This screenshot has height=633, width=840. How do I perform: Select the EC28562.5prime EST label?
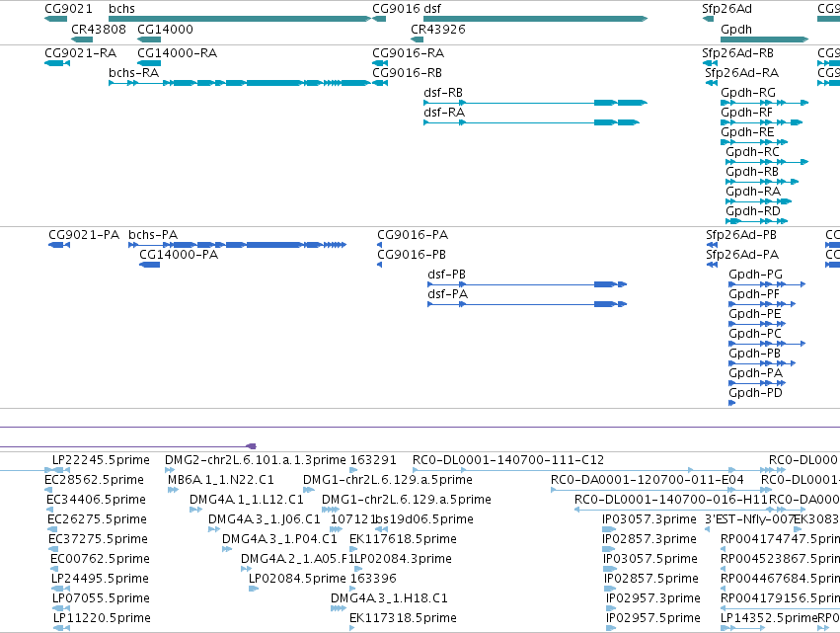point(95,480)
